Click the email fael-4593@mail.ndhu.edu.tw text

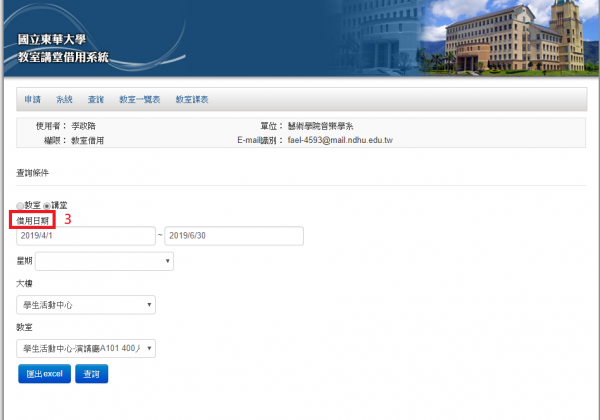340,140
